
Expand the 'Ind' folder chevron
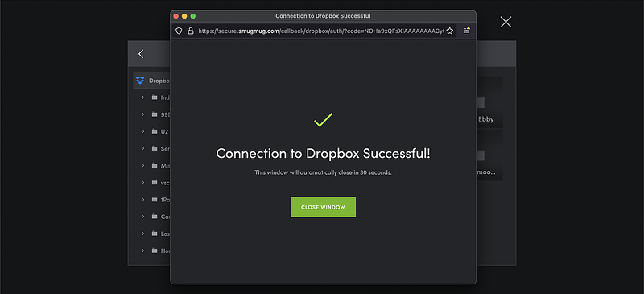(x=143, y=97)
